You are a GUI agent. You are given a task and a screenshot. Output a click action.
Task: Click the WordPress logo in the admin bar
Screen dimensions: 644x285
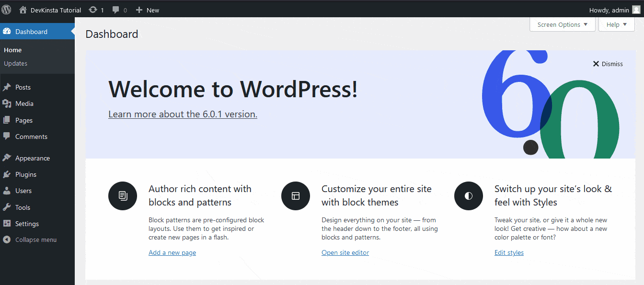tap(6, 10)
